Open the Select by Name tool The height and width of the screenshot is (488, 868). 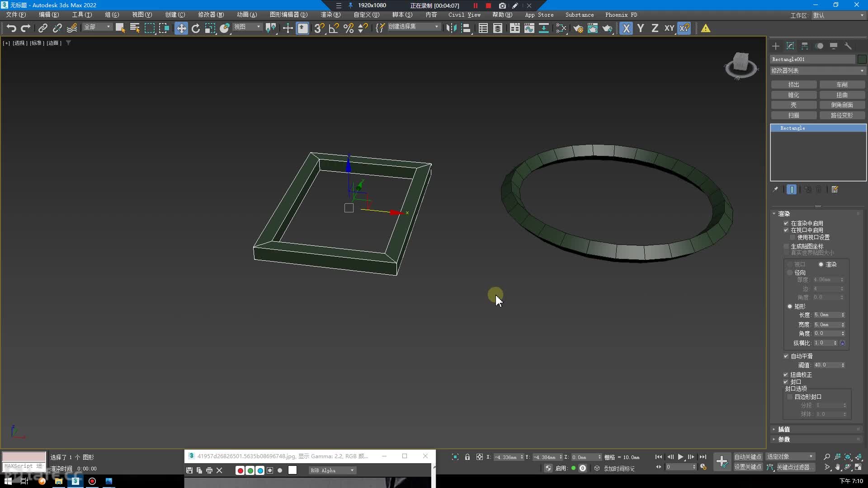pyautogui.click(x=135, y=28)
